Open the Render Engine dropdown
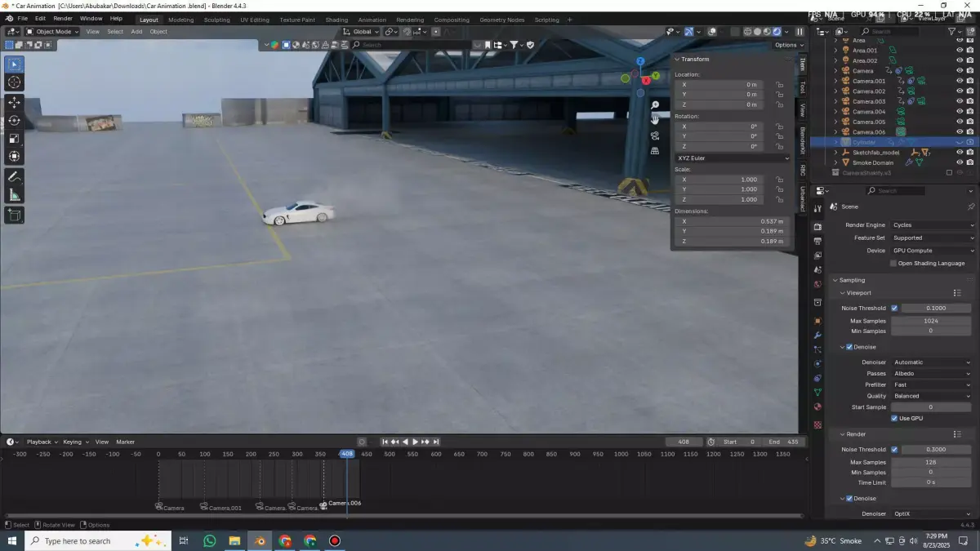 [933, 225]
